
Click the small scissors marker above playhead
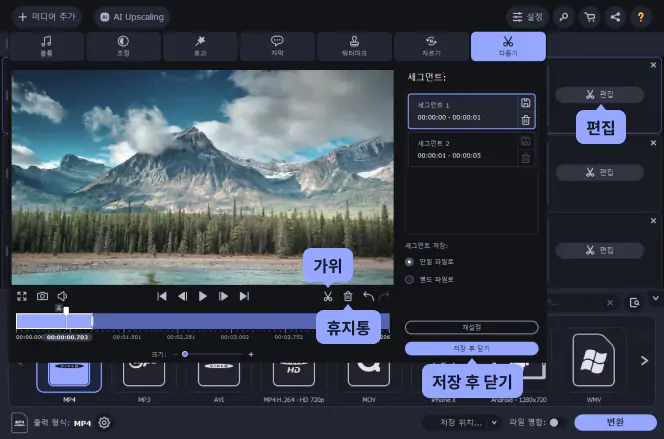coord(59,308)
